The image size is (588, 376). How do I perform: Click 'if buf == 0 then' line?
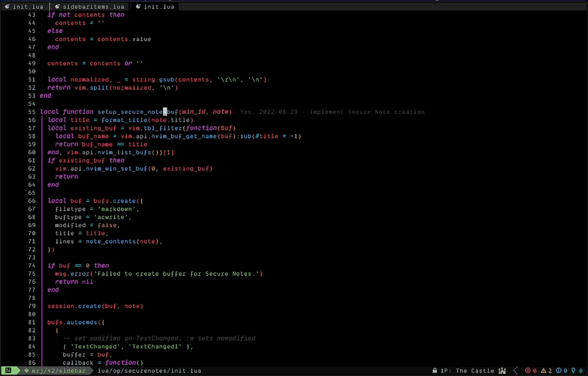point(78,265)
